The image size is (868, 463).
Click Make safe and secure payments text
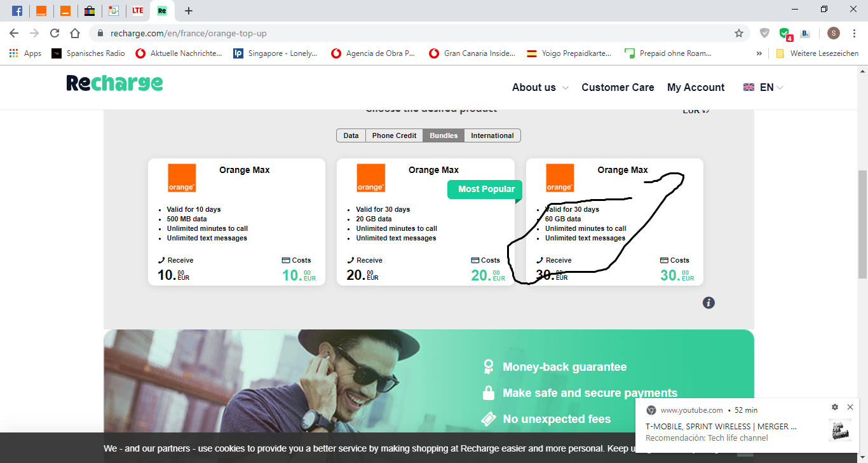(x=590, y=393)
